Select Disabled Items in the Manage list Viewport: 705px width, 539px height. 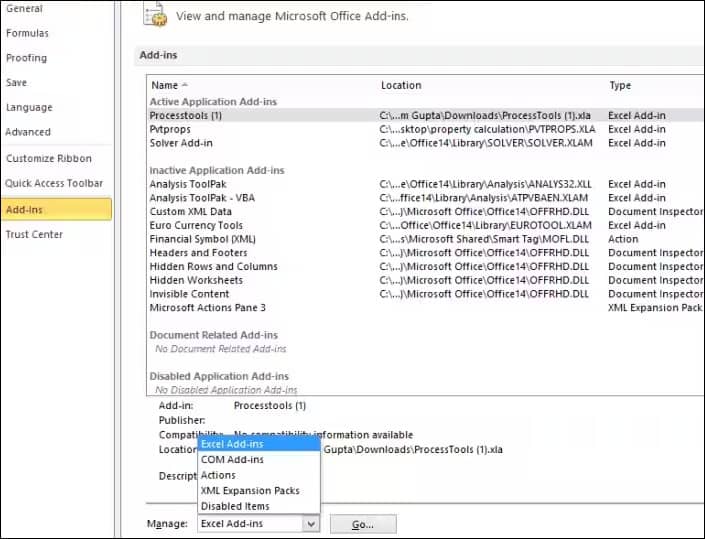[x=235, y=506]
